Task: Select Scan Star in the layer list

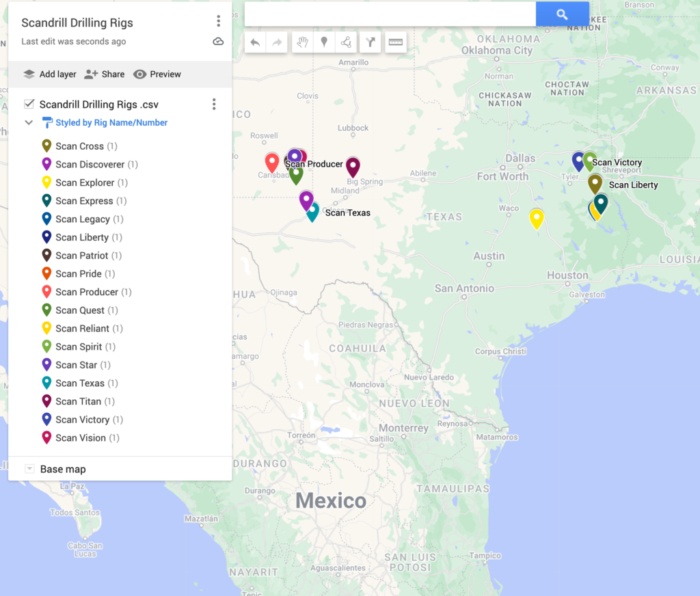Action: (76, 365)
